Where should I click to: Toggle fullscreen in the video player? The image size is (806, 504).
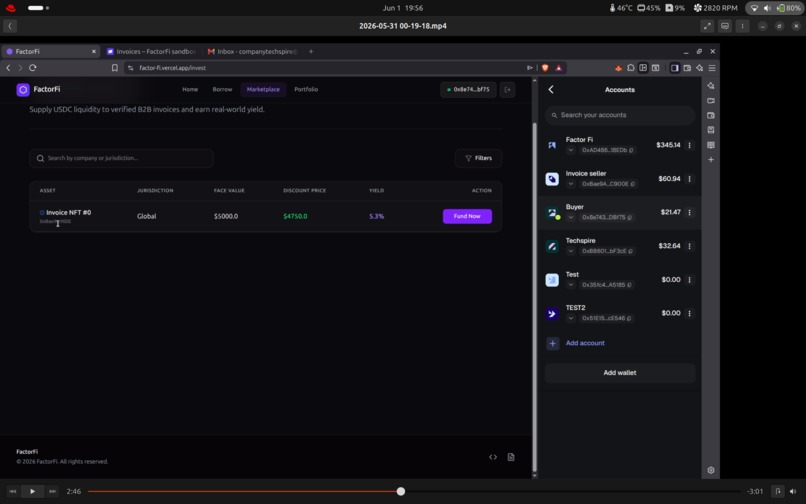(x=707, y=26)
